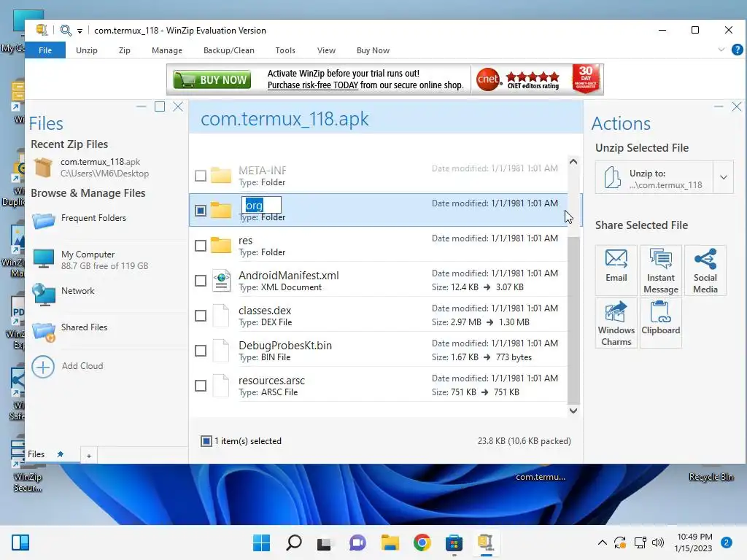Expand the Unzip to dropdown arrow
747x560 pixels.
pyautogui.click(x=723, y=177)
